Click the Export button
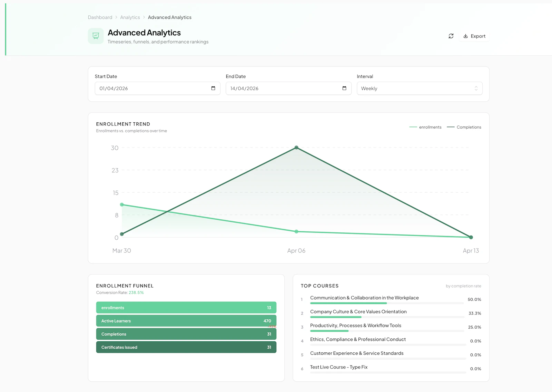 pyautogui.click(x=474, y=36)
